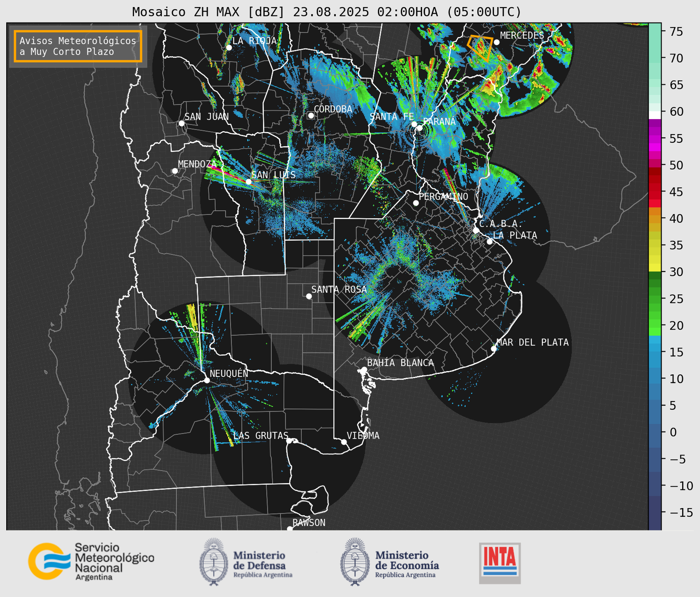Click the LA PLATA city marker dot
The image size is (700, 597).
(x=490, y=242)
